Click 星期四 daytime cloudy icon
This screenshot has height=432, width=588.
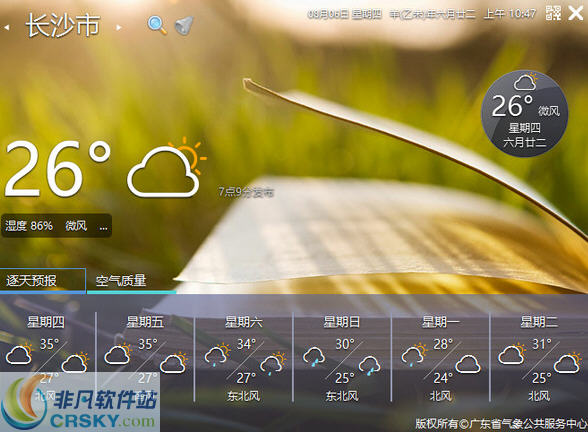[x=20, y=354]
